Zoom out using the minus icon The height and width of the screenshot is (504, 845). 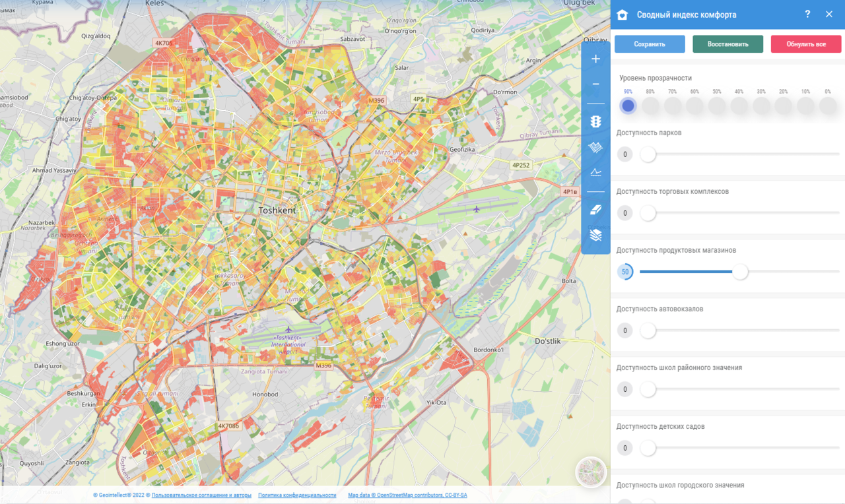[x=595, y=84]
